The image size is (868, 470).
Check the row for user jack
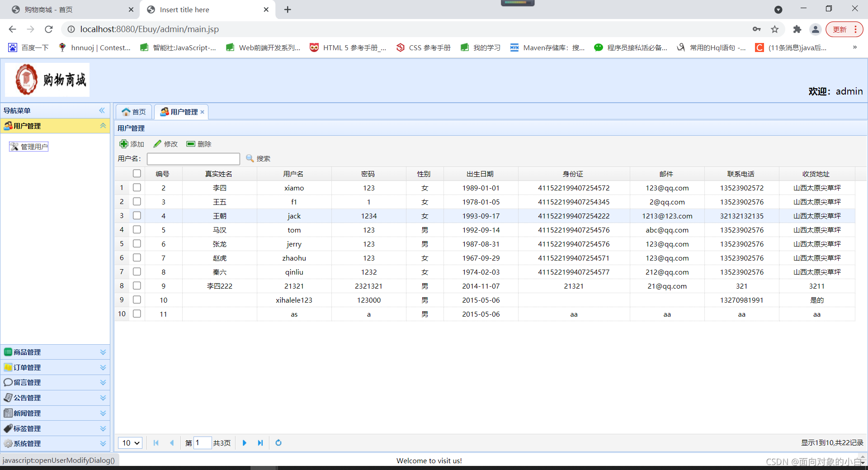137,215
